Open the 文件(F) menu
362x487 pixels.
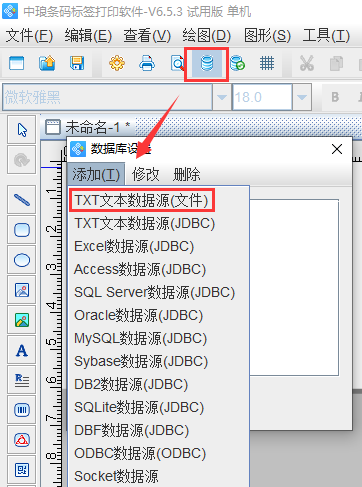click(x=29, y=35)
